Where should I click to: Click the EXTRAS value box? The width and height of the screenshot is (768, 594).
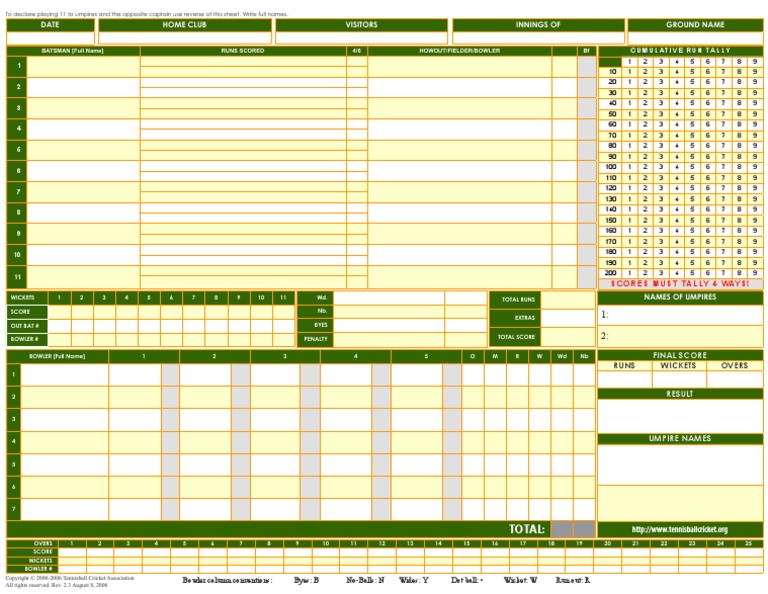(x=568, y=318)
